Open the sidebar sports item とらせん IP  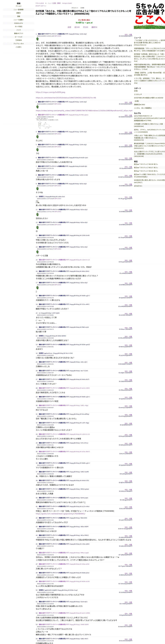coord(138,94)
